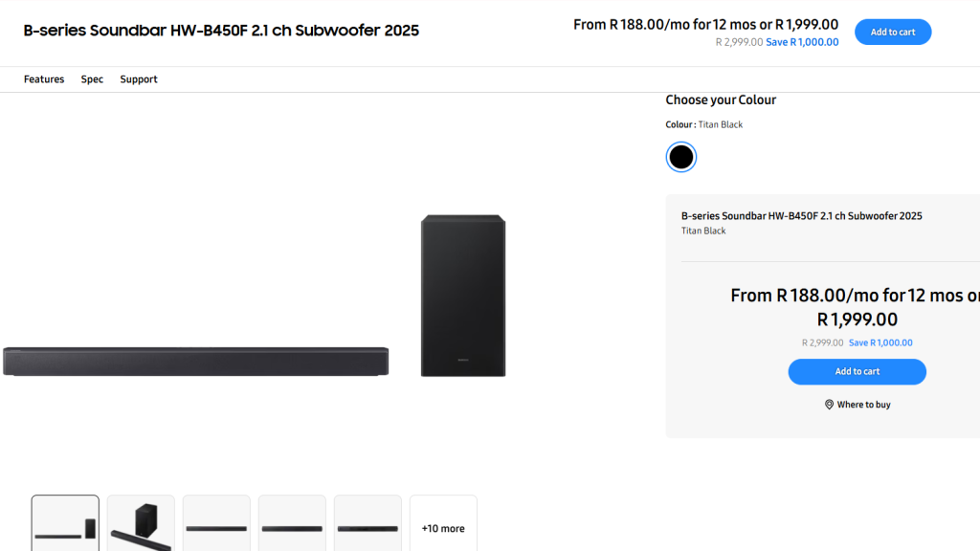Click the Save R 1,000.00 text in the header
This screenshot has height=551, width=980.
coord(802,42)
